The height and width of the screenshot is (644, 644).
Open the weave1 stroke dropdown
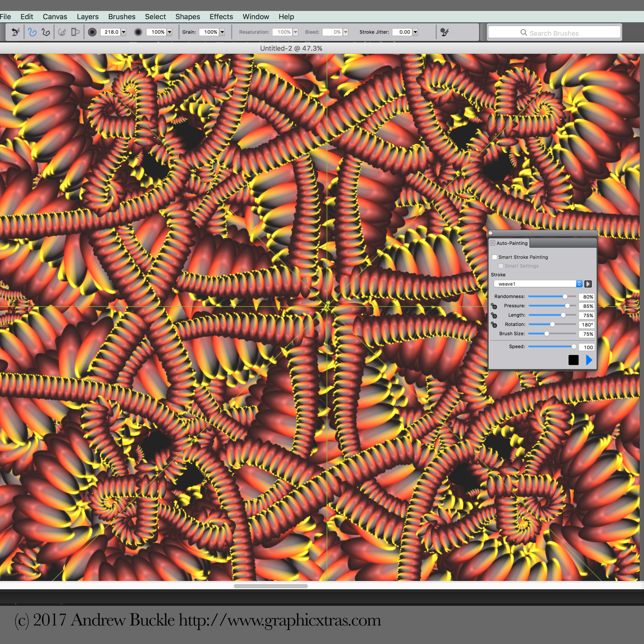coord(538,284)
